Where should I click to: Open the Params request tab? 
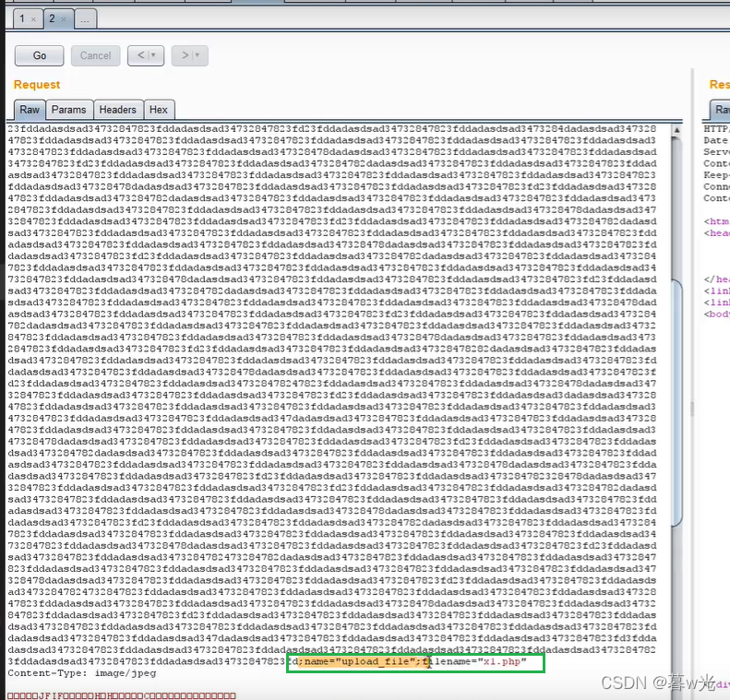pyautogui.click(x=69, y=110)
